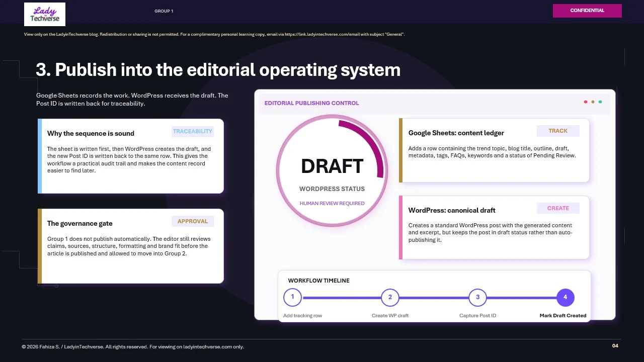The image size is (644, 362).
Task: Click 'Google Sheets: content ledger' heading
Action: point(456,133)
